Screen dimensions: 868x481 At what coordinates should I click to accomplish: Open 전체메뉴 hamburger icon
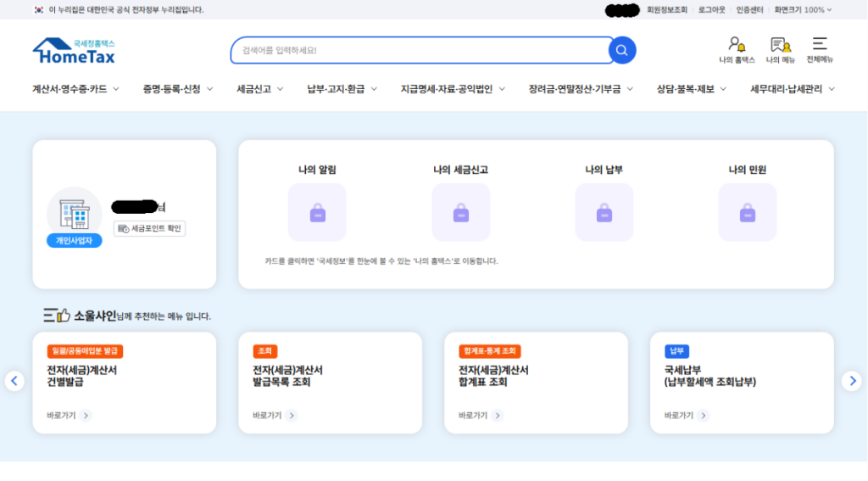click(820, 50)
